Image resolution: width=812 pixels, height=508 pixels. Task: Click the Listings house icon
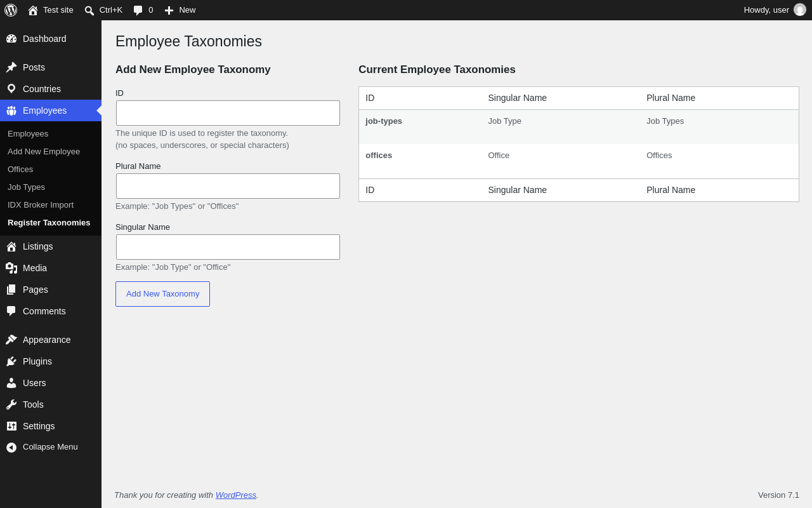[11, 246]
